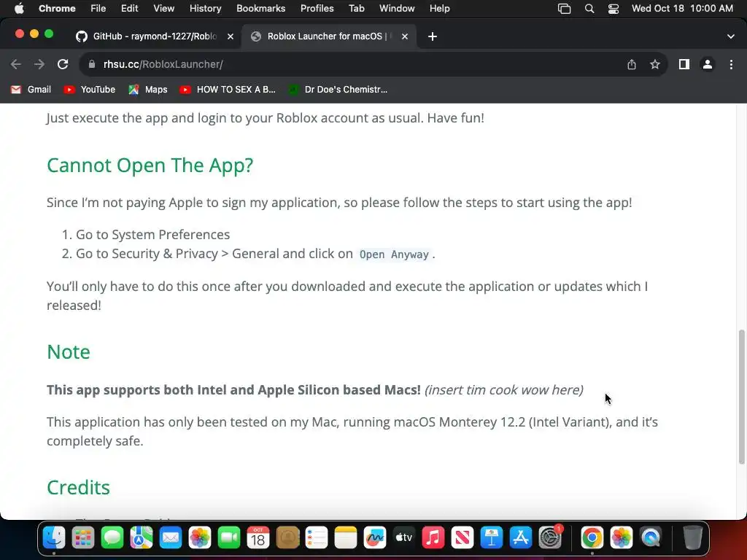This screenshot has height=560, width=747.
Task: Click the page vertical scrollbar
Action: click(x=741, y=396)
